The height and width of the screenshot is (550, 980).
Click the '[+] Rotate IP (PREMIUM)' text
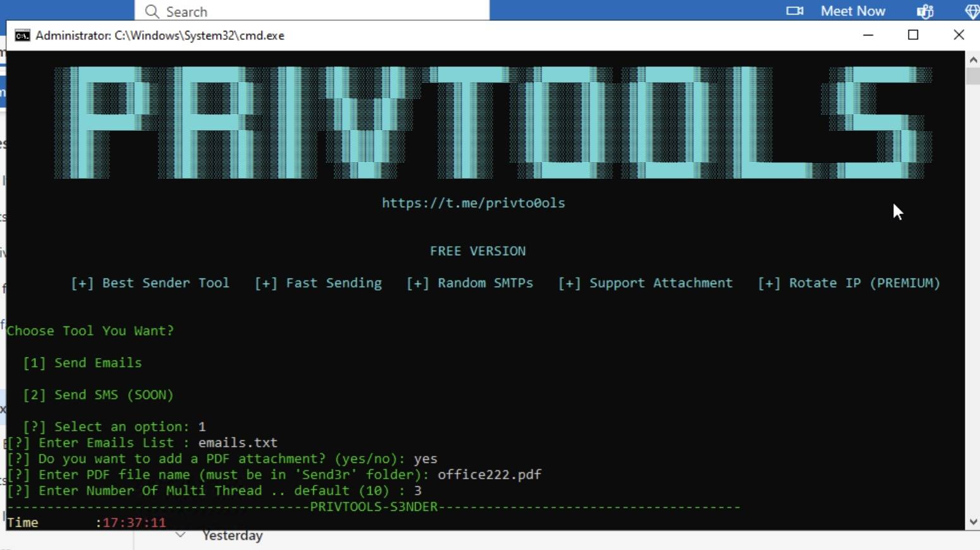(x=849, y=283)
